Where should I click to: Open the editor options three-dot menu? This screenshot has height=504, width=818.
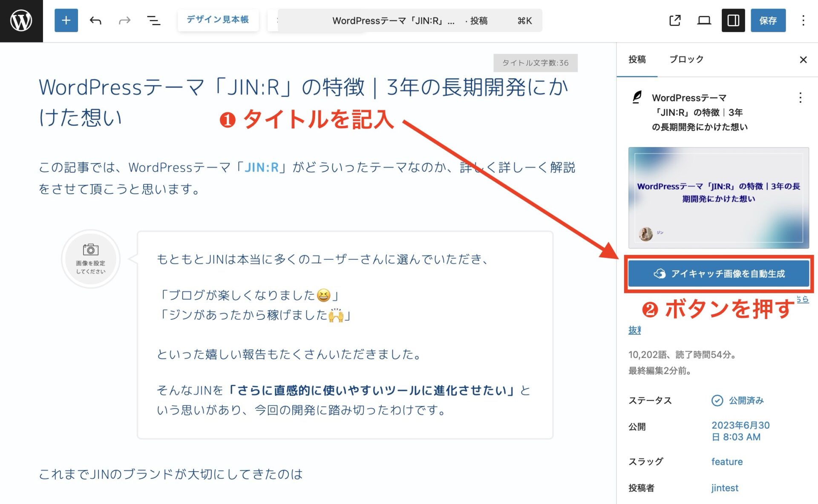click(x=803, y=20)
